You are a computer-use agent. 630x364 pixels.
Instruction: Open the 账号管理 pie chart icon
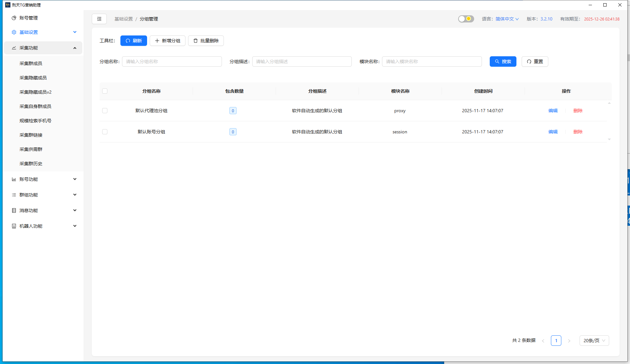(x=14, y=18)
